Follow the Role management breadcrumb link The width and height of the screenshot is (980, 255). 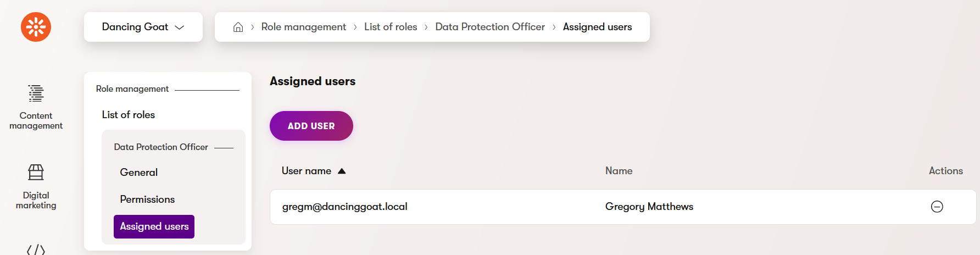point(304,27)
